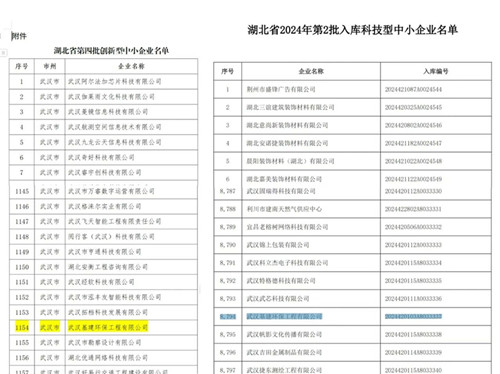Click row number 1145 in the left table
Image resolution: width=500 pixels, height=374 pixels.
coord(22,191)
